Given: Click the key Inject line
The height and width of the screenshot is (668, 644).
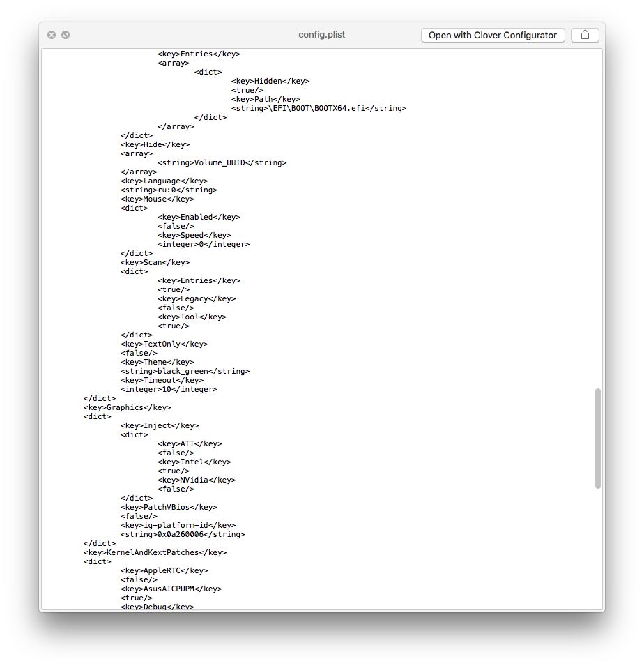Looking at the screenshot, I should pyautogui.click(x=160, y=425).
